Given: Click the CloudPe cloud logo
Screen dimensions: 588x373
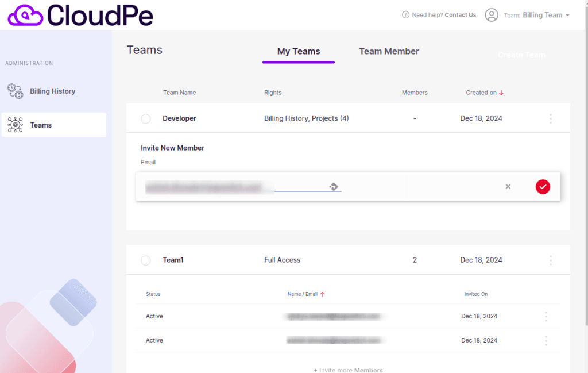Looking at the screenshot, I should 25,16.
